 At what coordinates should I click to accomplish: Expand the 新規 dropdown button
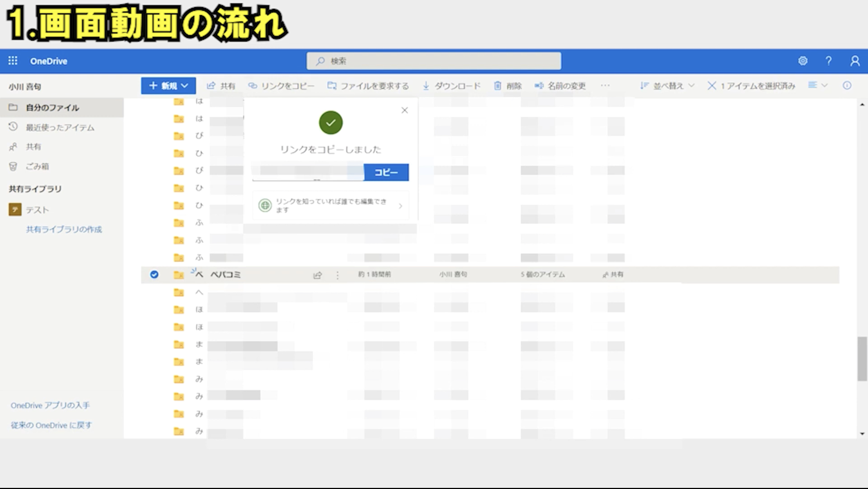(x=168, y=86)
